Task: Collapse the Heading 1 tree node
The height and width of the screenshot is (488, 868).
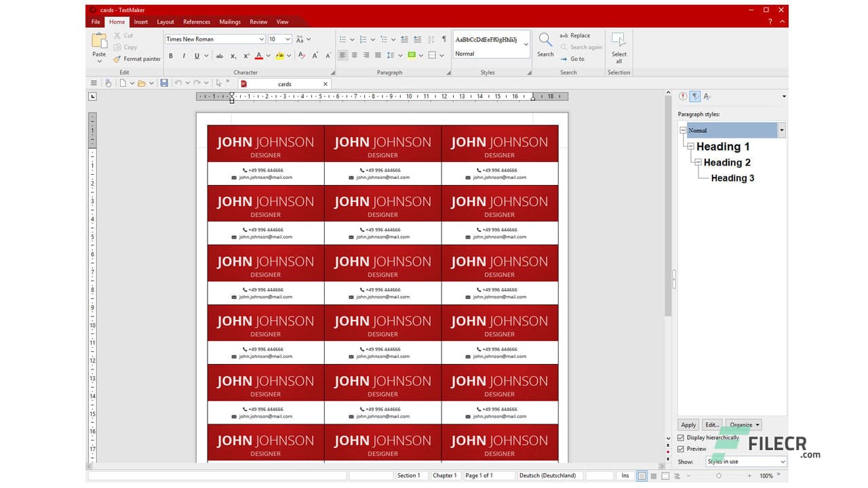Action: 690,146
